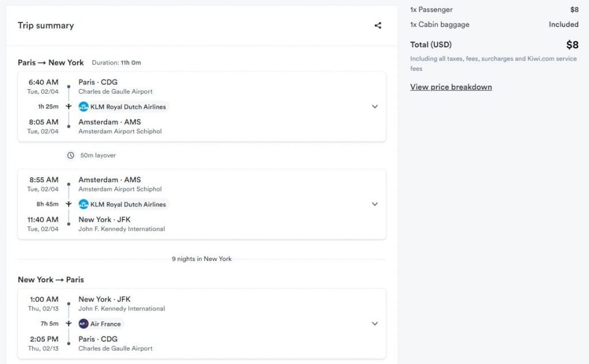Click the Included label for cabin baggage
The height and width of the screenshot is (364, 589).
pos(563,24)
